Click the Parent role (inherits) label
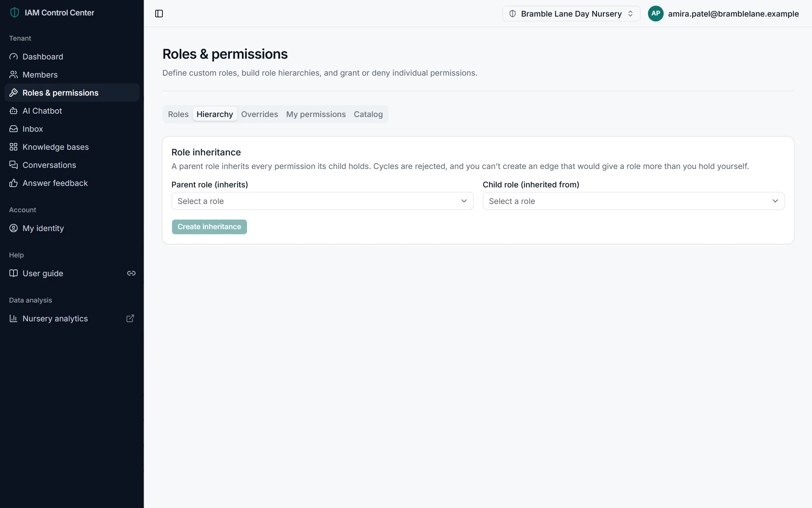Screen dimensions: 812x508 [x=210, y=184]
